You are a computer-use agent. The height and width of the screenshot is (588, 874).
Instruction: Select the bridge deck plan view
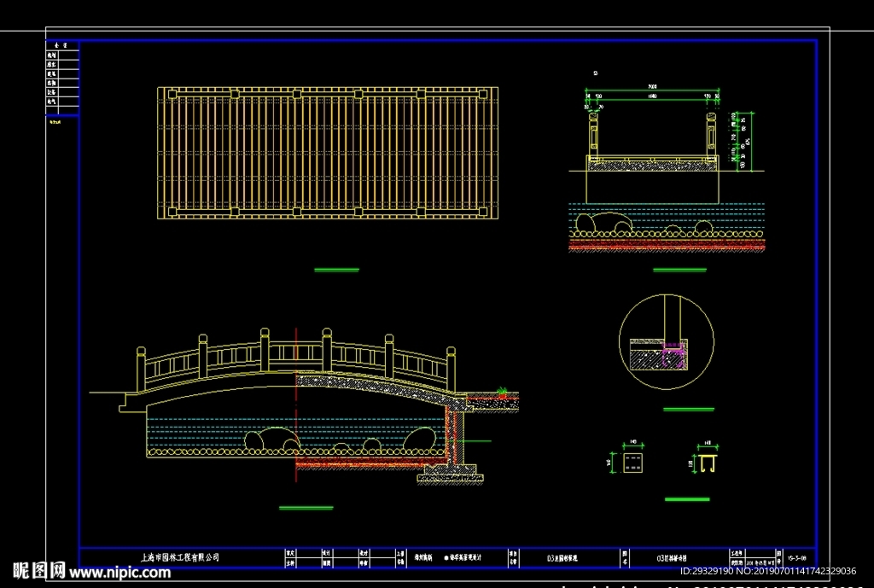328,152
